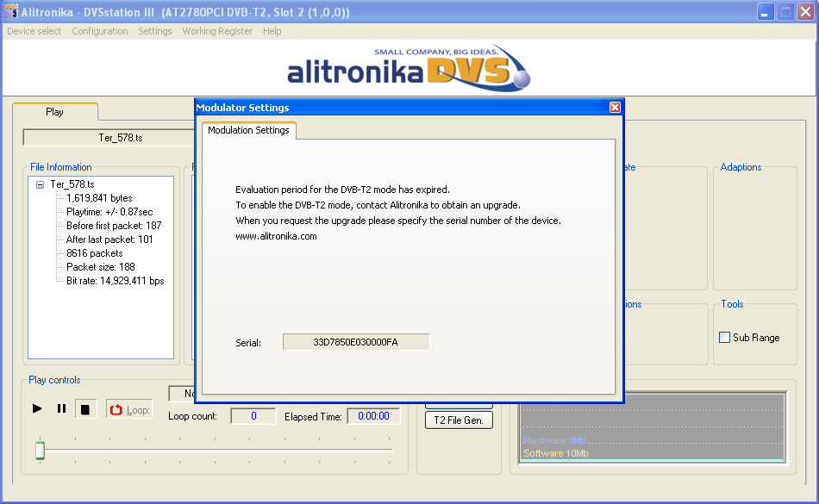Open the Help menu
The height and width of the screenshot is (504, 819).
(x=272, y=31)
